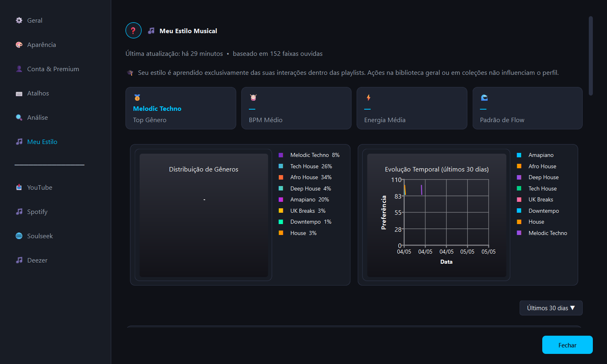Click the "Downtempo 1%" legend entry
The height and width of the screenshot is (364, 607).
(x=311, y=222)
